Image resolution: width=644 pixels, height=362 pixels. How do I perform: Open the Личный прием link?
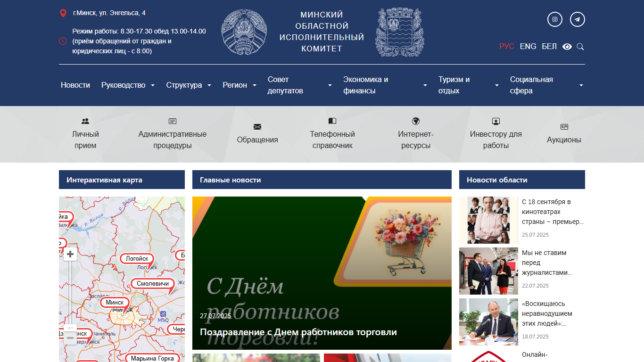pyautogui.click(x=85, y=140)
